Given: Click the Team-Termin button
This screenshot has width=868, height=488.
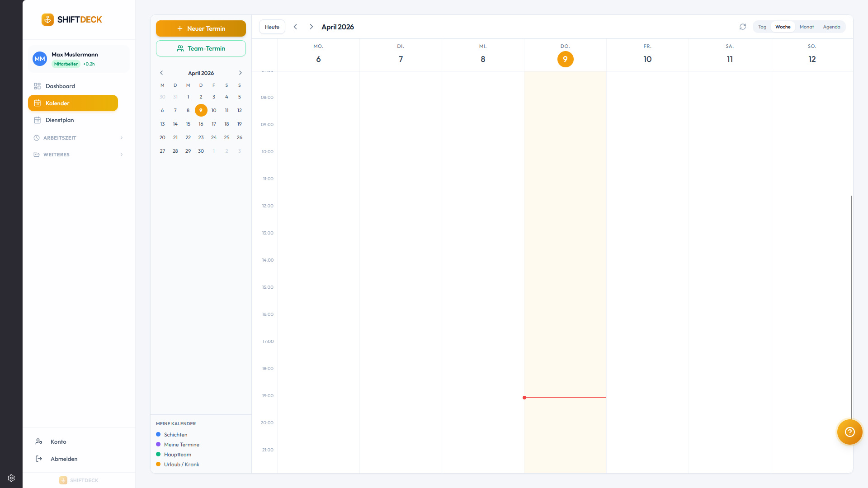Looking at the screenshot, I should point(201,48).
